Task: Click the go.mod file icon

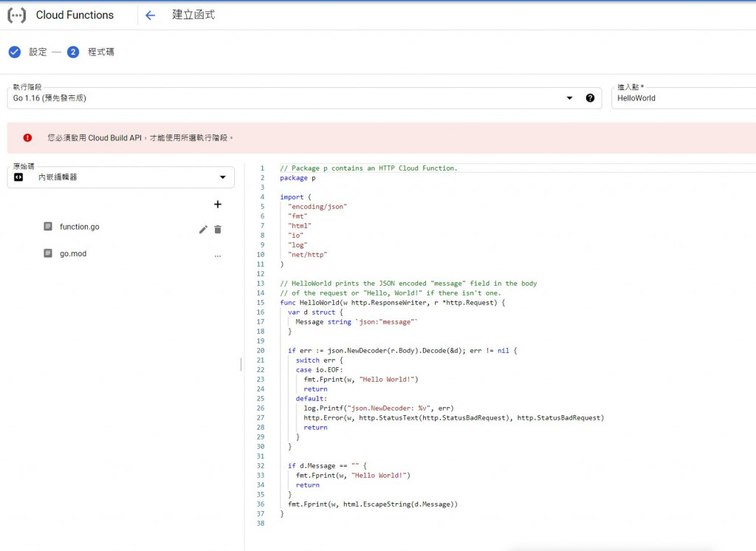Action: 48,253
